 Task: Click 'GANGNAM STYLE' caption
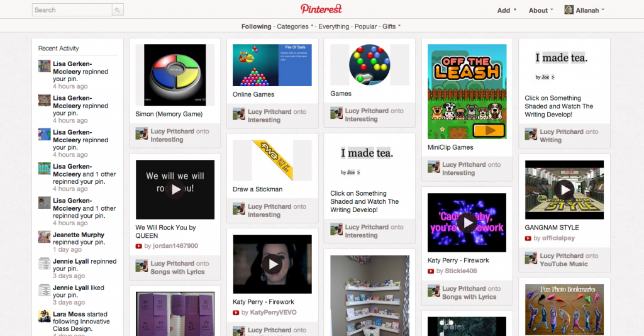(x=552, y=227)
